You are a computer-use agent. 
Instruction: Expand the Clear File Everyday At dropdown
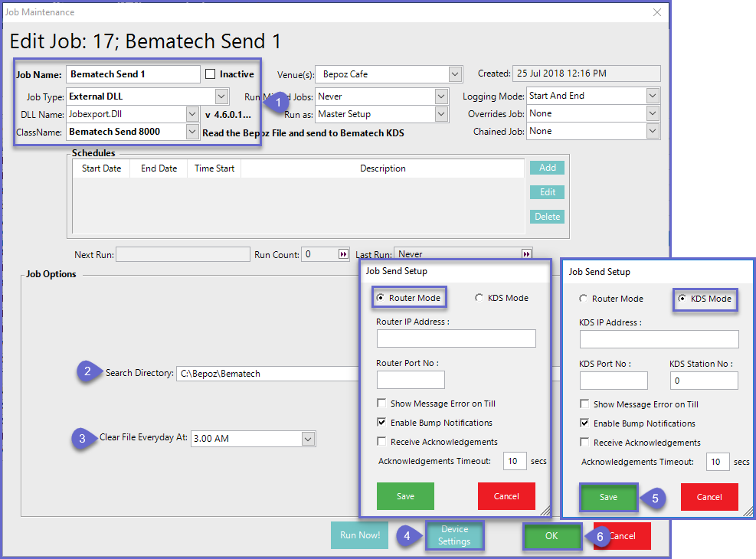click(x=308, y=439)
